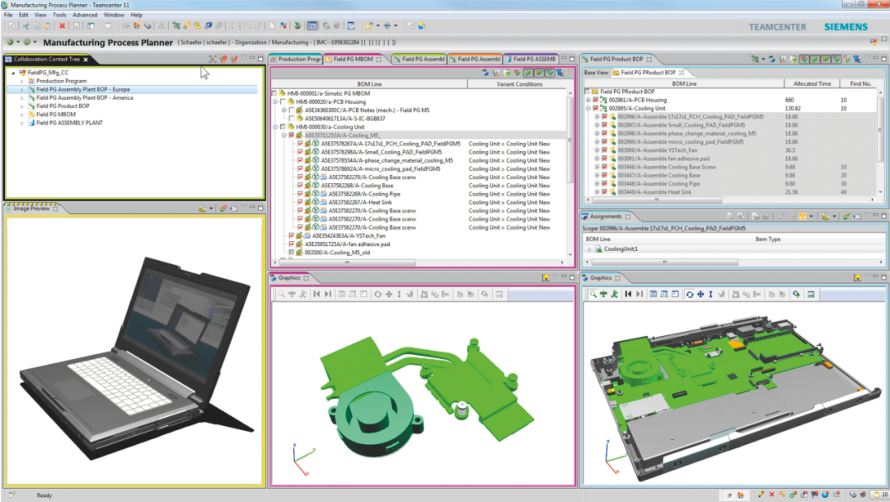Click the first icon in Collaboration Context Tree toolbar
Image resolution: width=890 pixels, height=502 pixels.
(x=212, y=59)
